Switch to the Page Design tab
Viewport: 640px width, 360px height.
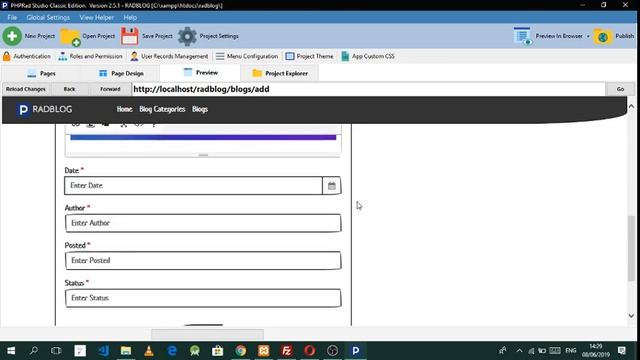tap(121, 73)
